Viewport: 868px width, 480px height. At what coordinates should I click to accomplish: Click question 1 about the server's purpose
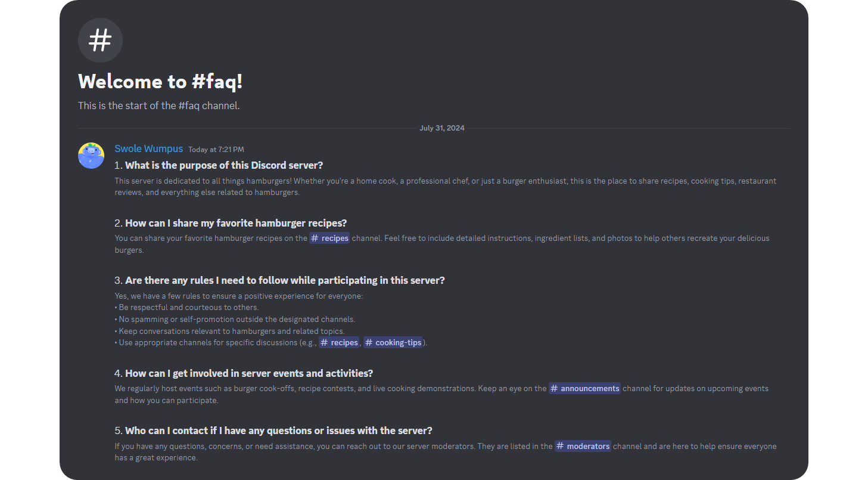tap(218, 165)
